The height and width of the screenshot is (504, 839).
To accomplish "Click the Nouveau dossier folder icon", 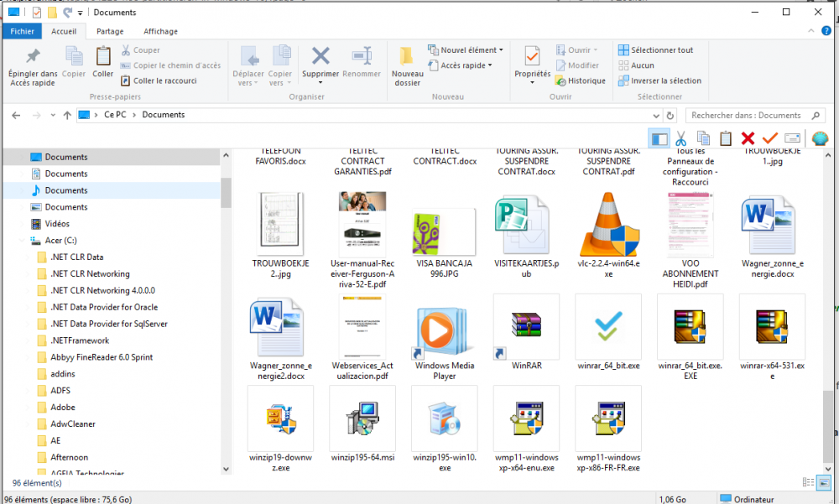I will [407, 57].
